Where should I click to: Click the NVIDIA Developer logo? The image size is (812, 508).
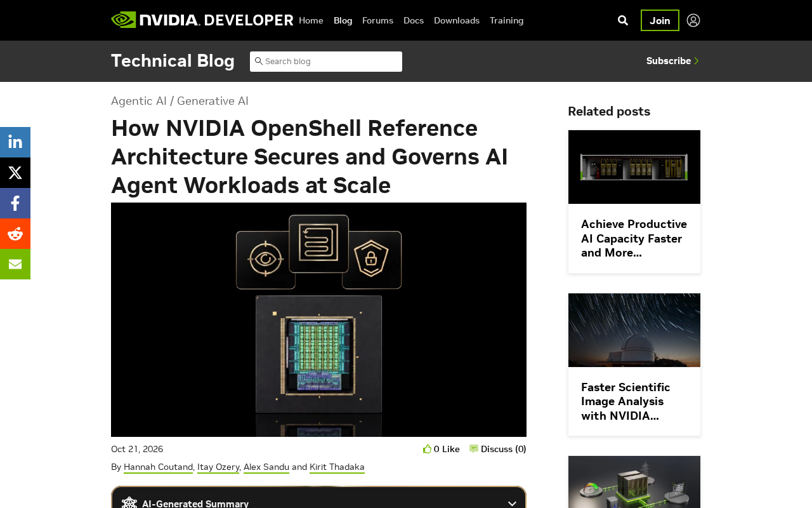[x=202, y=20]
